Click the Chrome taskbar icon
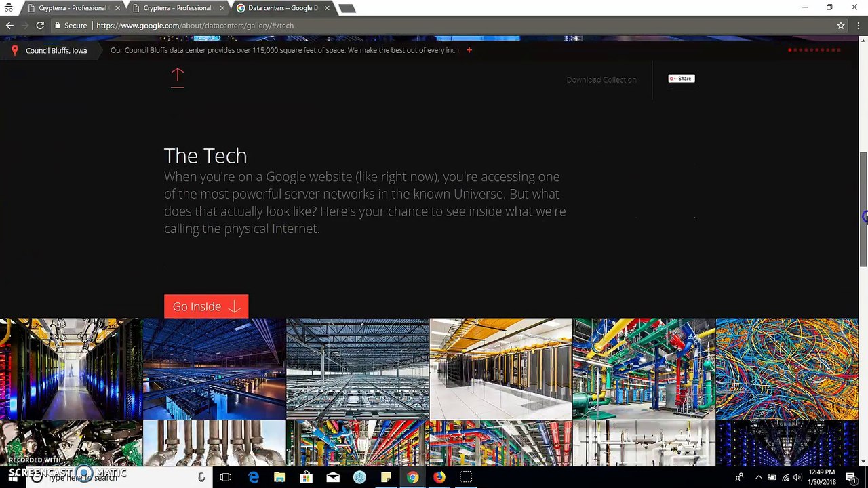The image size is (868, 488). (412, 477)
